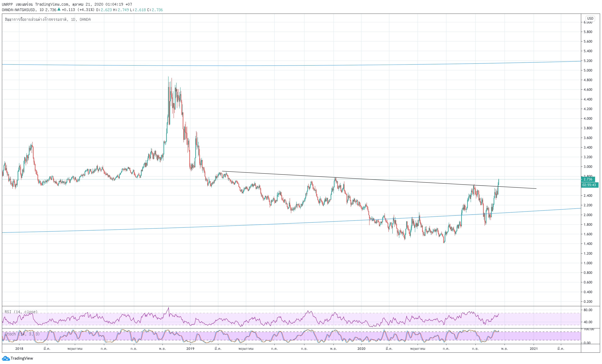Click the Stoch (14, 3, 3) indicator label
Viewport: 602px width, 364px height.
click(22, 334)
